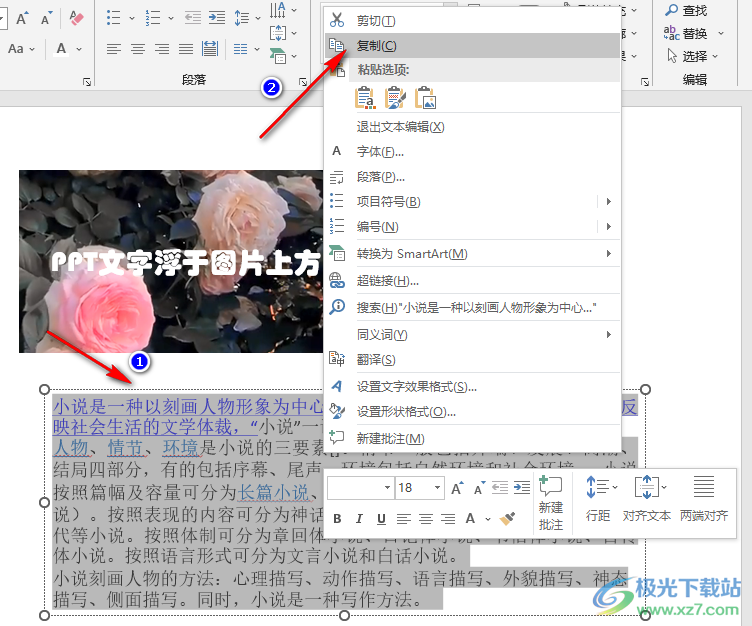Toggle Bold in the mini toolbar

[337, 518]
